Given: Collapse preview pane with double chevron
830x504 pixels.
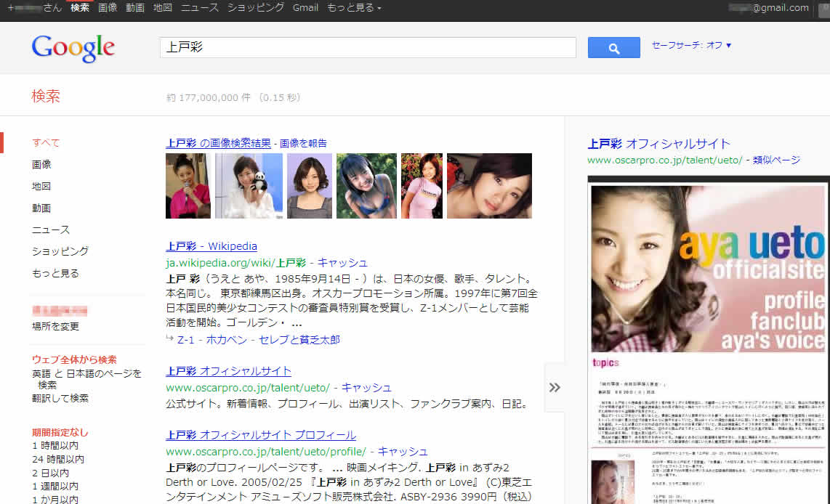Looking at the screenshot, I should (x=555, y=388).
